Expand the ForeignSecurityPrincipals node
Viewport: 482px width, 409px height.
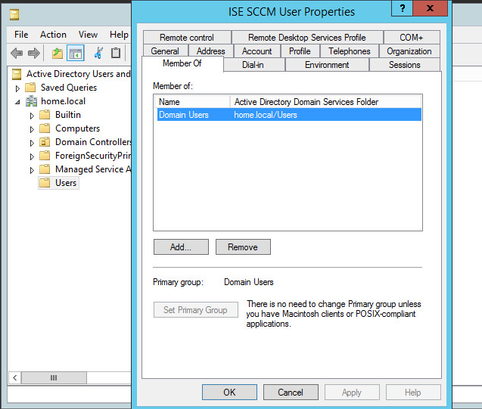[32, 156]
